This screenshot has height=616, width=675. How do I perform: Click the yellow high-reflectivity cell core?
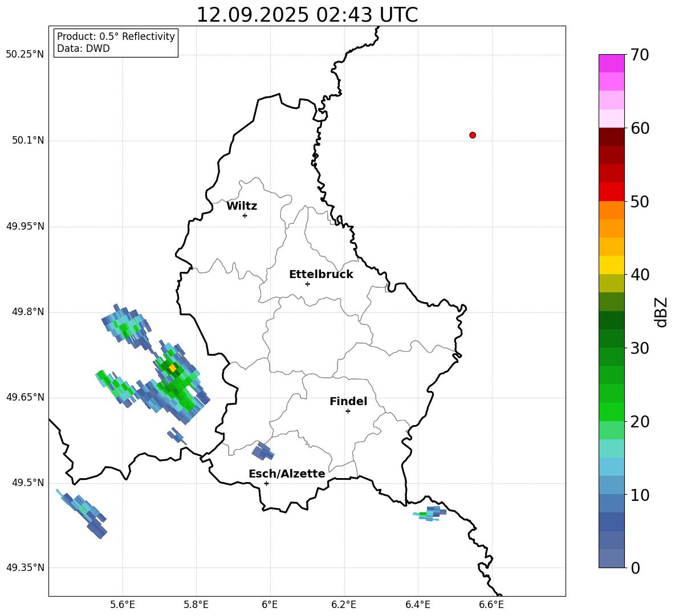click(173, 368)
